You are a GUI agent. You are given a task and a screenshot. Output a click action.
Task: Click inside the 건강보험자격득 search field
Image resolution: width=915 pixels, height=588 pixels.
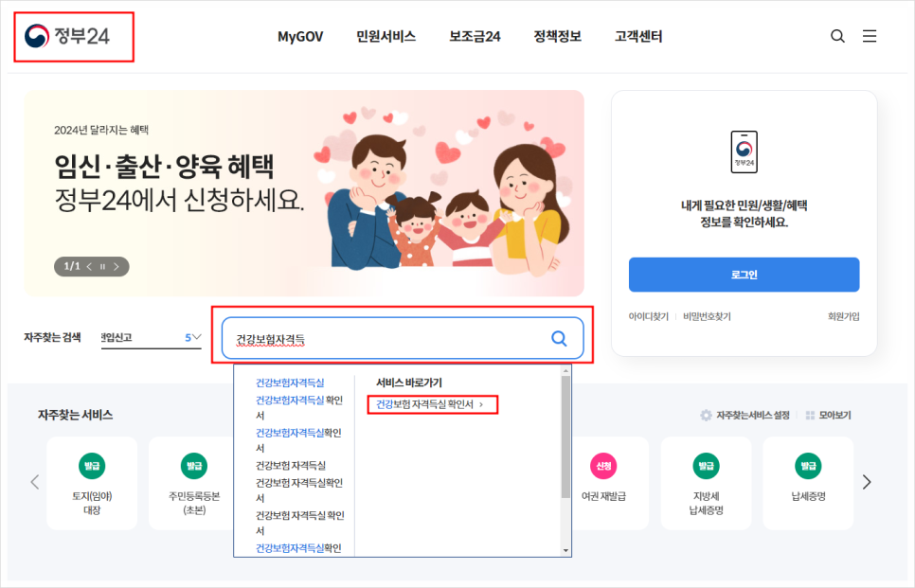379,337
